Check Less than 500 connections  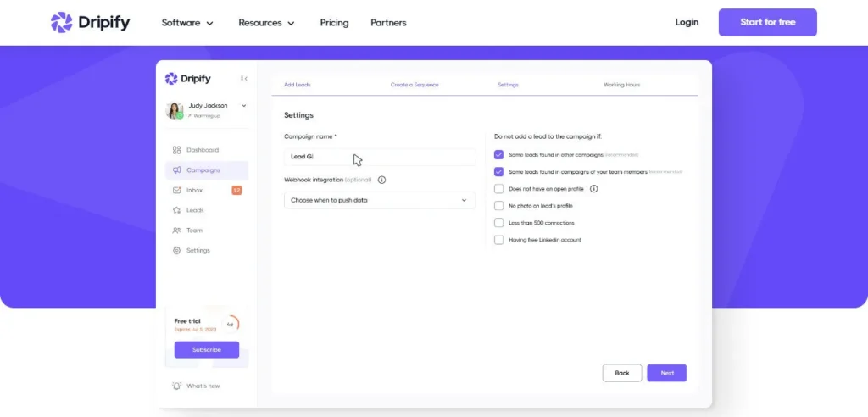[x=498, y=223]
